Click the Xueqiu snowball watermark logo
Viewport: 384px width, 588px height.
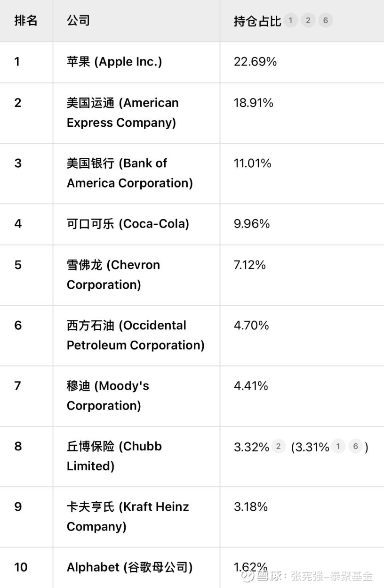click(248, 575)
